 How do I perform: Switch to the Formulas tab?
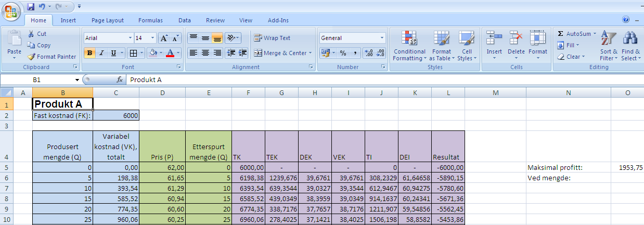[150, 20]
